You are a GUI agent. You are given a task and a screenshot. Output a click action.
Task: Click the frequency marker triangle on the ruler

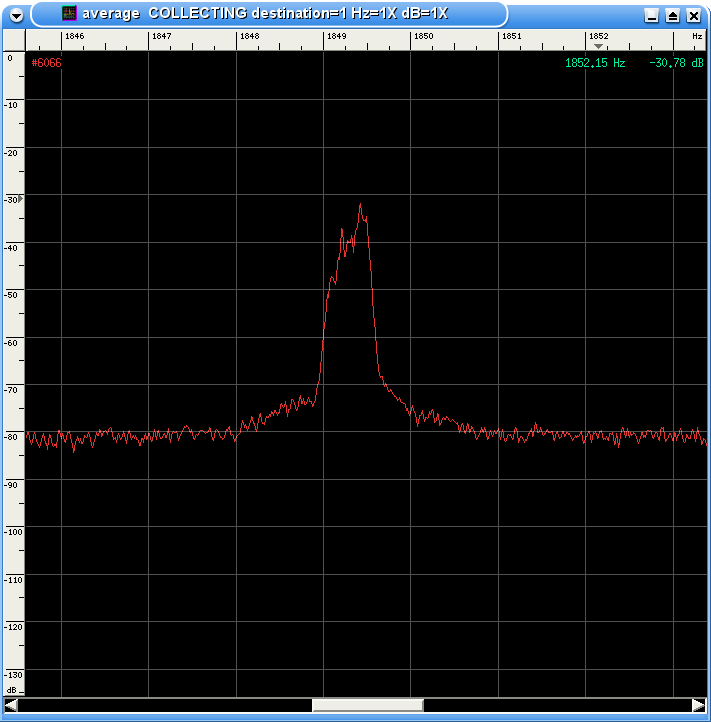coord(598,46)
